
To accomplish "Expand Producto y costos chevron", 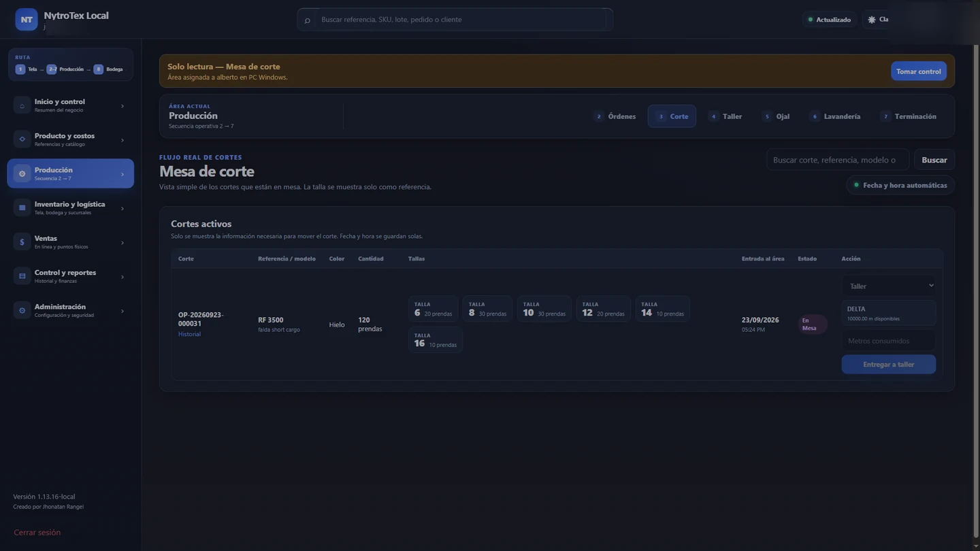I will (122, 140).
